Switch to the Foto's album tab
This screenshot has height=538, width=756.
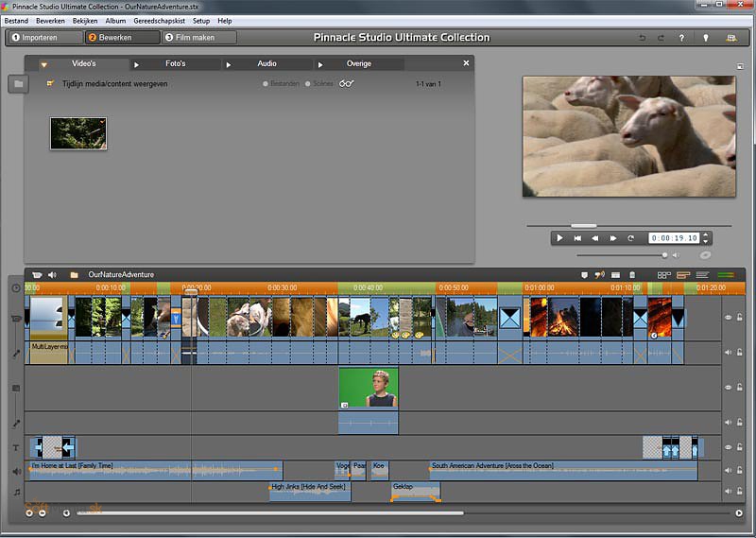click(x=176, y=63)
